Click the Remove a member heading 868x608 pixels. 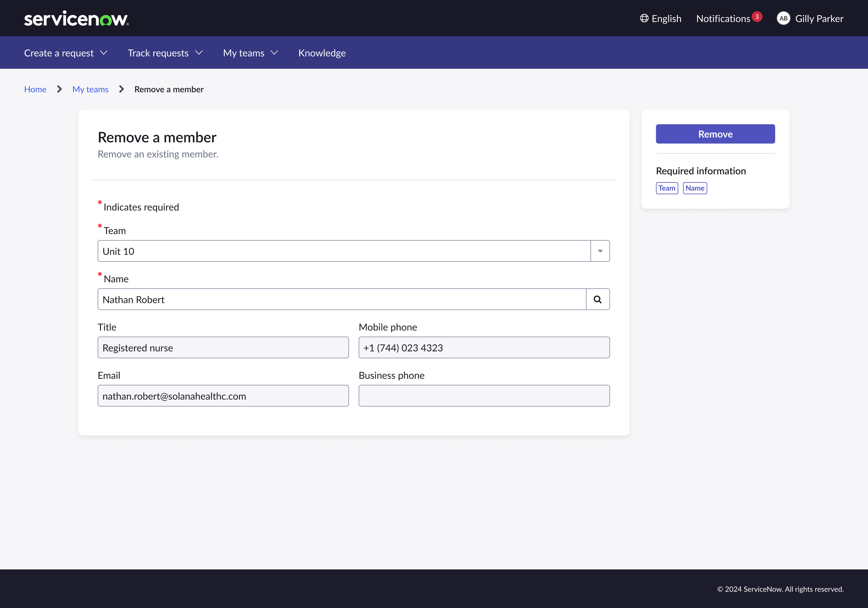tap(157, 137)
